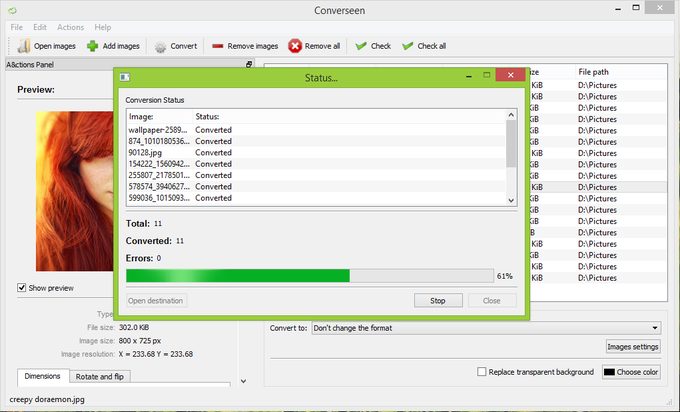Expand the Actions Panel down chevron
Screen dimensions: 680x412
pos(243,381)
